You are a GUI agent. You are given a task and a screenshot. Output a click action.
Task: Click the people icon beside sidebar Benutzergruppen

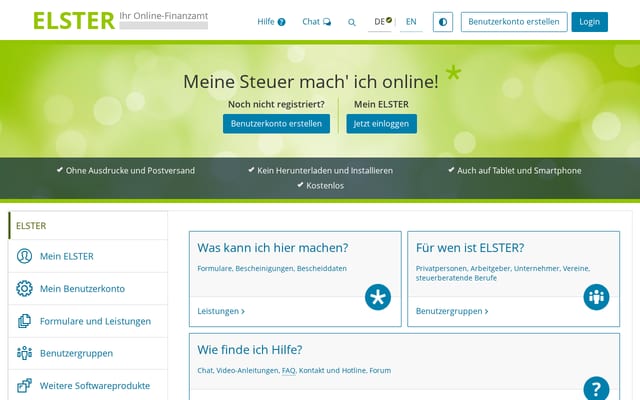(24, 353)
